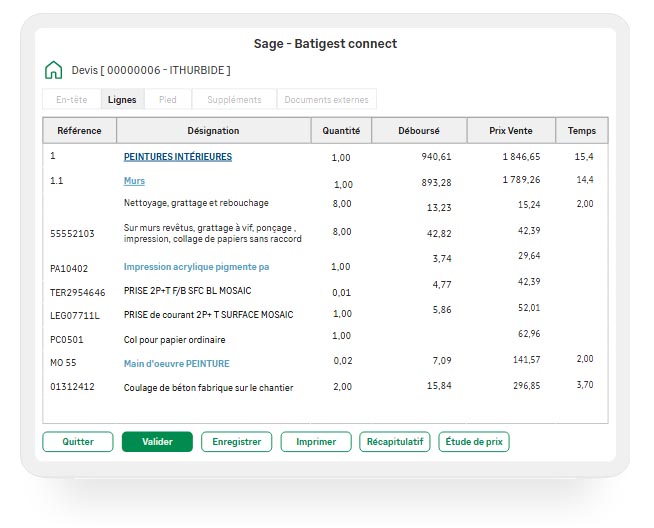Validate the quote with Valider

(x=157, y=442)
